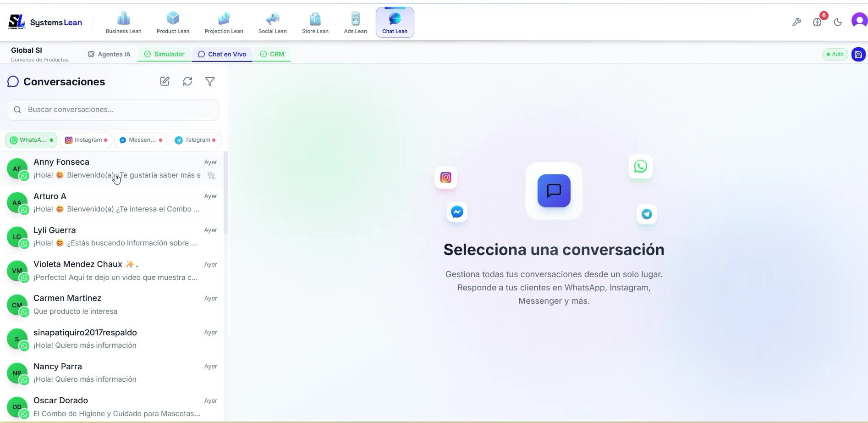Start a new conversation with compose icon

tap(165, 81)
